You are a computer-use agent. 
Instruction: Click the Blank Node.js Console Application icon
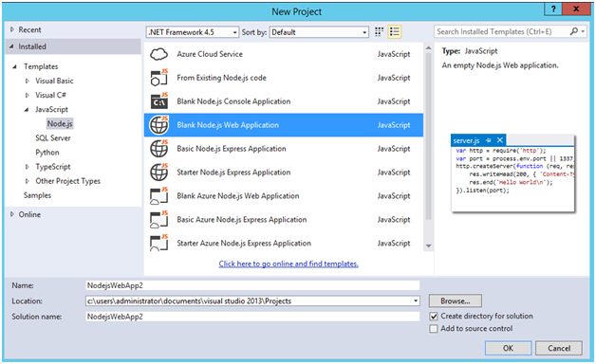(x=158, y=101)
